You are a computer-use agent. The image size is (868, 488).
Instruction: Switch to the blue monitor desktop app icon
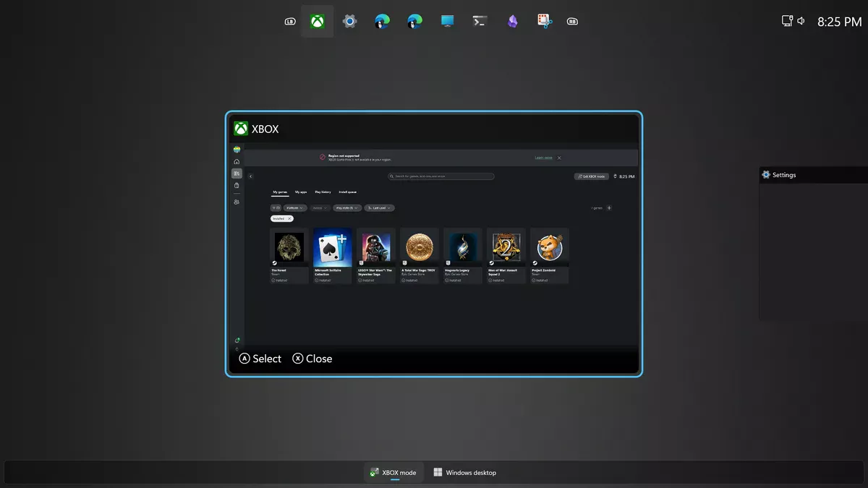pyautogui.click(x=447, y=22)
